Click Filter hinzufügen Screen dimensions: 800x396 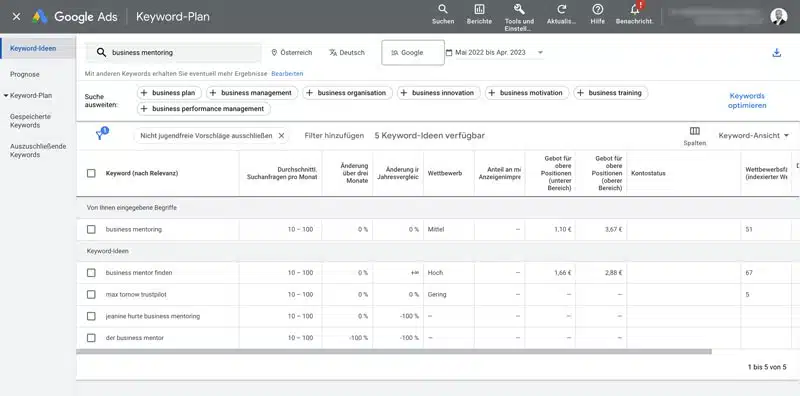pyautogui.click(x=334, y=136)
